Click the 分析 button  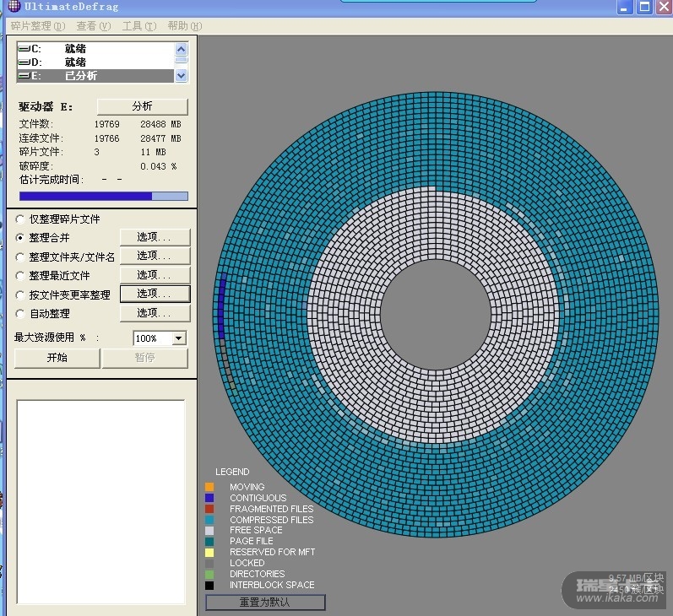tap(142, 106)
